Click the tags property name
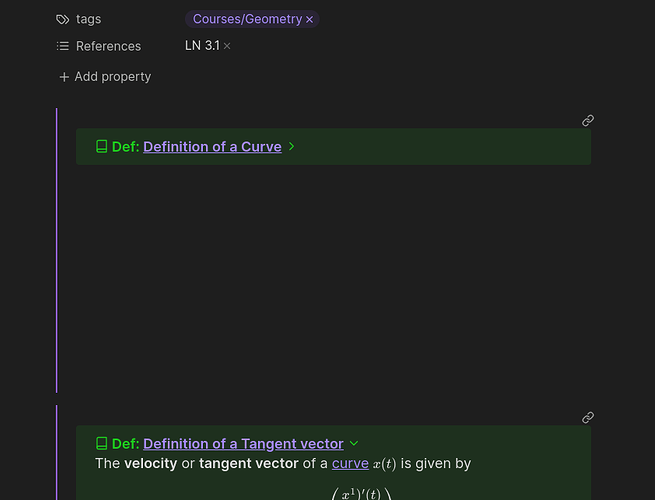Image resolution: width=655 pixels, height=500 pixels. (88, 19)
